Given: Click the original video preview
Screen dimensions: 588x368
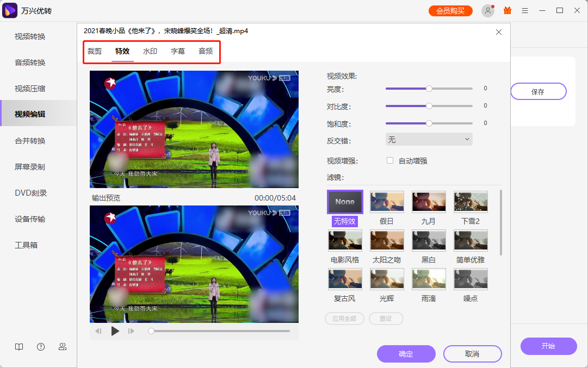Looking at the screenshot, I should pos(194,129).
